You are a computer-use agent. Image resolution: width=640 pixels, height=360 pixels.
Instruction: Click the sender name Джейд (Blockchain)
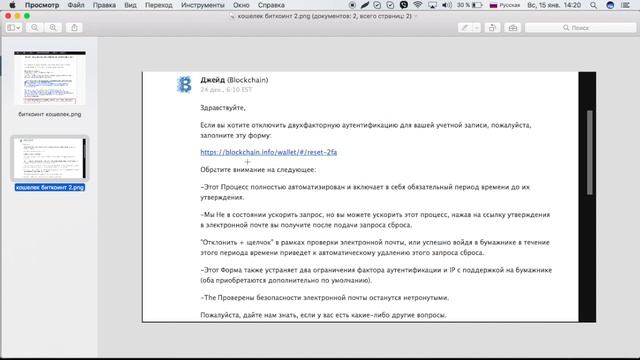pyautogui.click(x=234, y=80)
